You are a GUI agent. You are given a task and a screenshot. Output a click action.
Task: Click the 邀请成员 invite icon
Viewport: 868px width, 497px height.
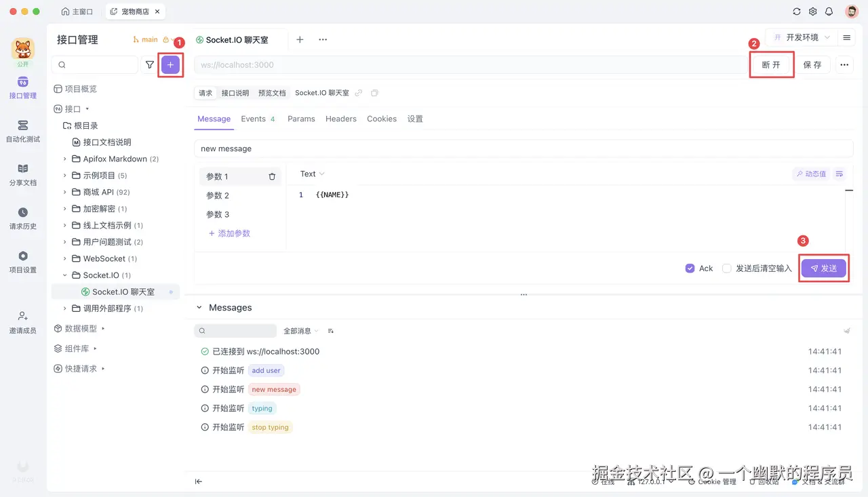click(x=23, y=316)
